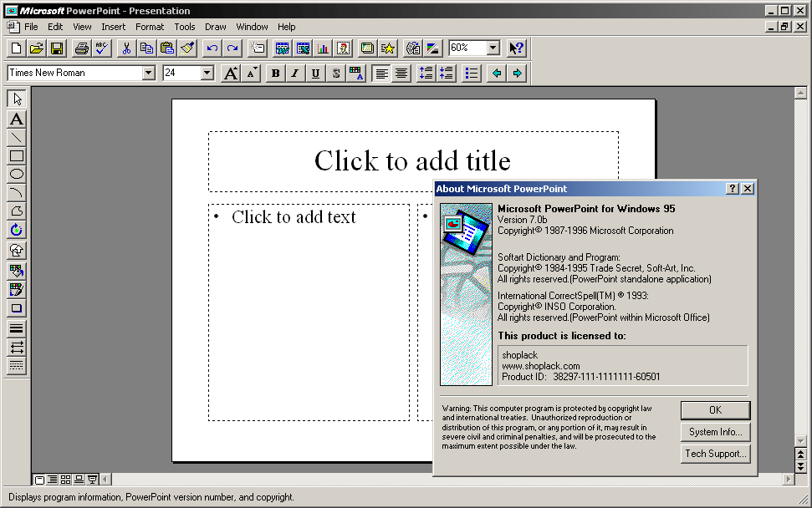
Task: Toggle black and white view
Action: coord(433,48)
